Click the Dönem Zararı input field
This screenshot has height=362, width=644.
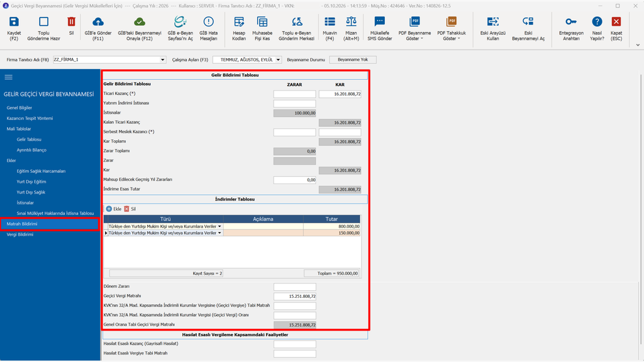294,287
